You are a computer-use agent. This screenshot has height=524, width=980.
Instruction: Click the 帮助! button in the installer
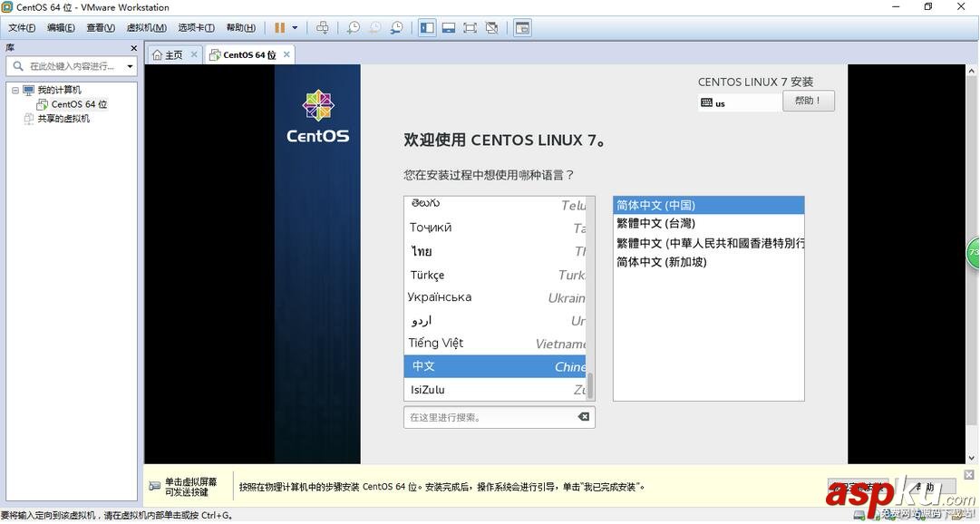pyautogui.click(x=808, y=101)
